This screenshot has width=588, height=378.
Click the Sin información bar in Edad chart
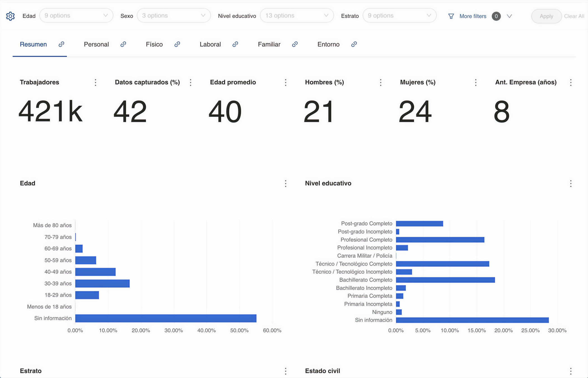coord(166,318)
